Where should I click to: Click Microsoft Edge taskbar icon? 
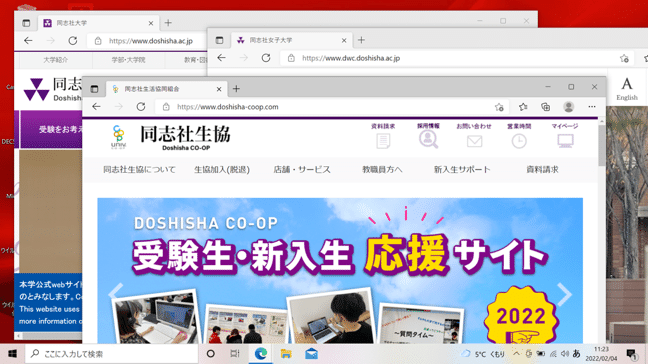[260, 354]
